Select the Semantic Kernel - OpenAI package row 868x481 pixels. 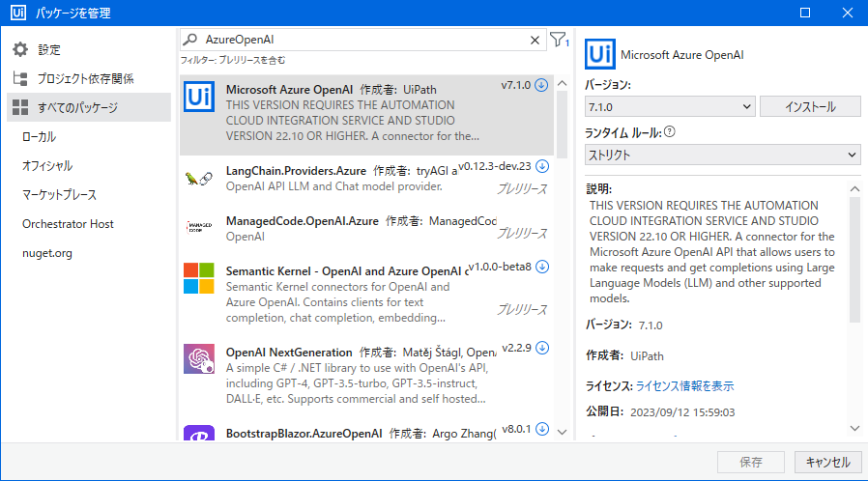pyautogui.click(x=366, y=295)
